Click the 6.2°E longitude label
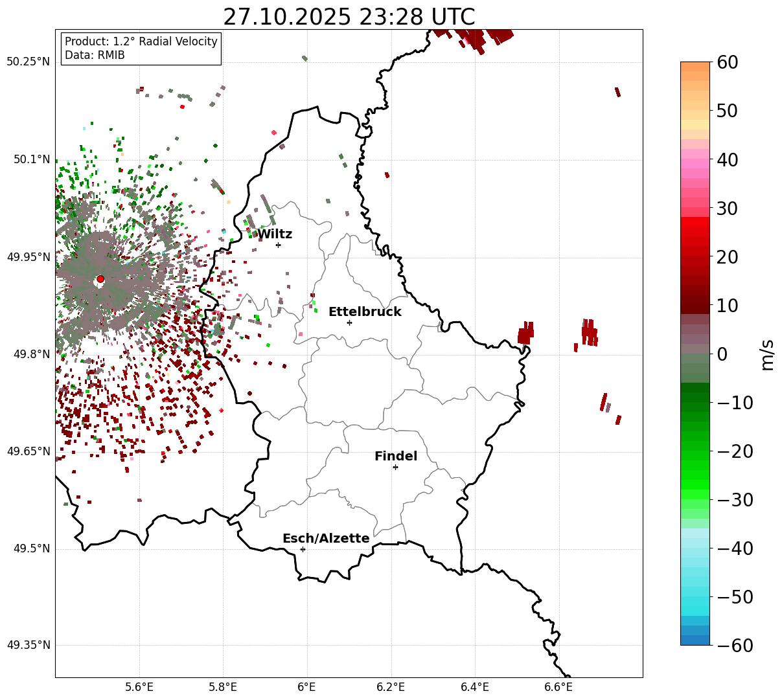The image size is (782, 700). (391, 687)
